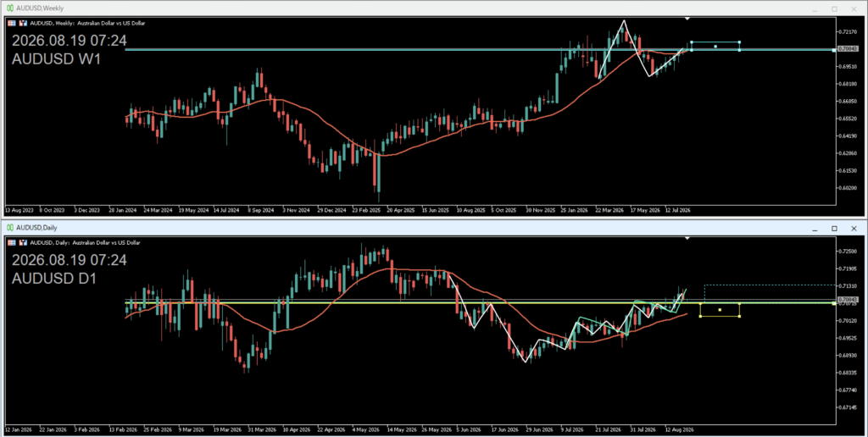Click the red-blue trade icon in Daily chart
Image resolution: width=868 pixels, height=437 pixels.
pos(23,242)
